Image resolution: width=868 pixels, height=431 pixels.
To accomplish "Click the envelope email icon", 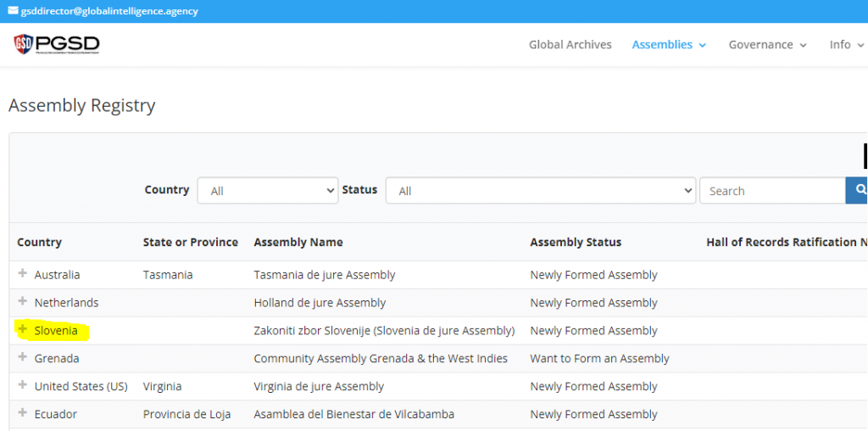I will 13,11.
